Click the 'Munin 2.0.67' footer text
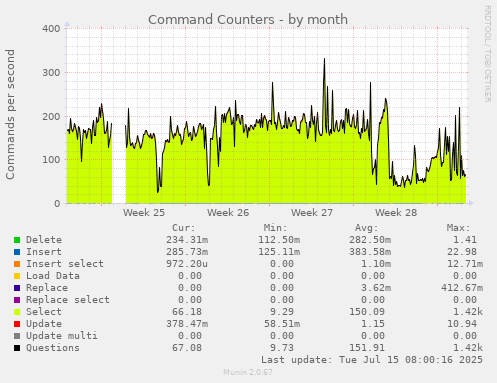This screenshot has height=383, width=497. point(248,372)
